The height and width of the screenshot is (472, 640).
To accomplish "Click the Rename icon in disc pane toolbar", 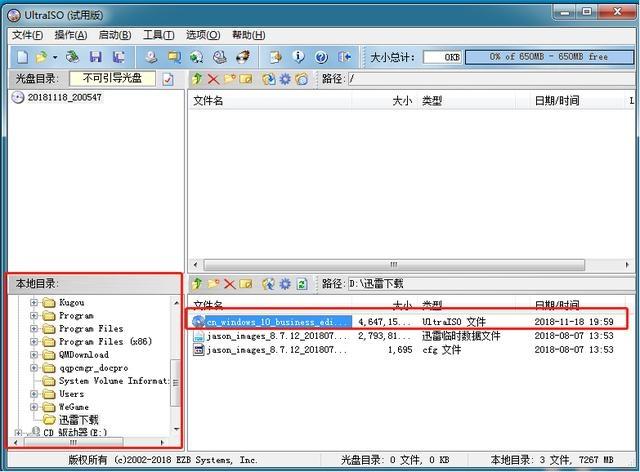I will coord(246,78).
